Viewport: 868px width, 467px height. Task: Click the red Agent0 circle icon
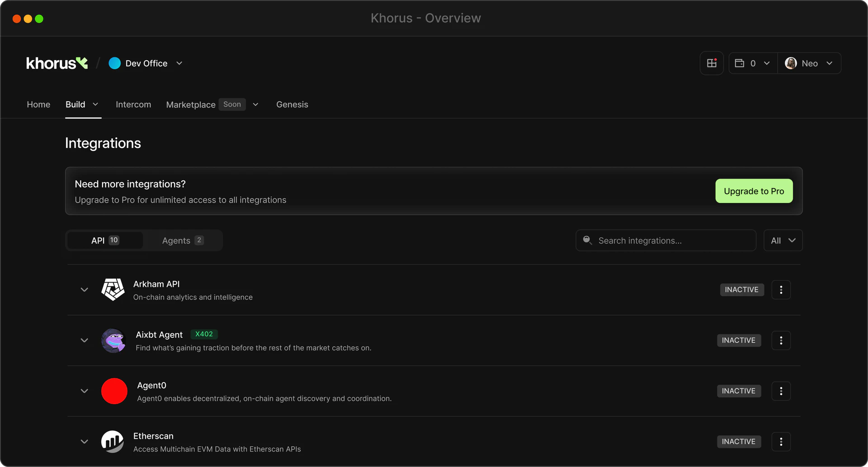(114, 391)
